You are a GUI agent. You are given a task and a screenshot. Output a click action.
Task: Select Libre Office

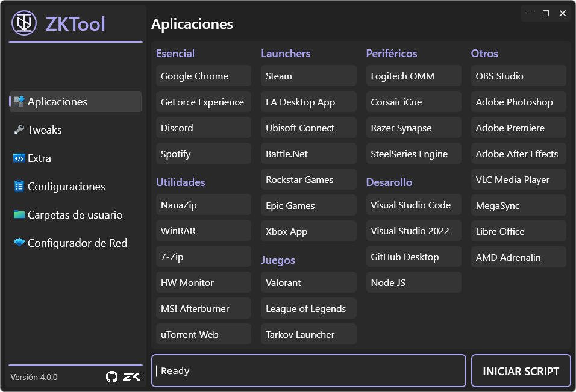pyautogui.click(x=519, y=231)
